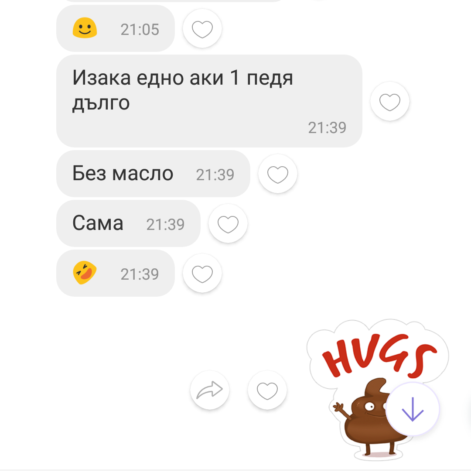The width and height of the screenshot is (471, 476).
Task: Jump to latest messages with down arrow
Action: point(413,409)
